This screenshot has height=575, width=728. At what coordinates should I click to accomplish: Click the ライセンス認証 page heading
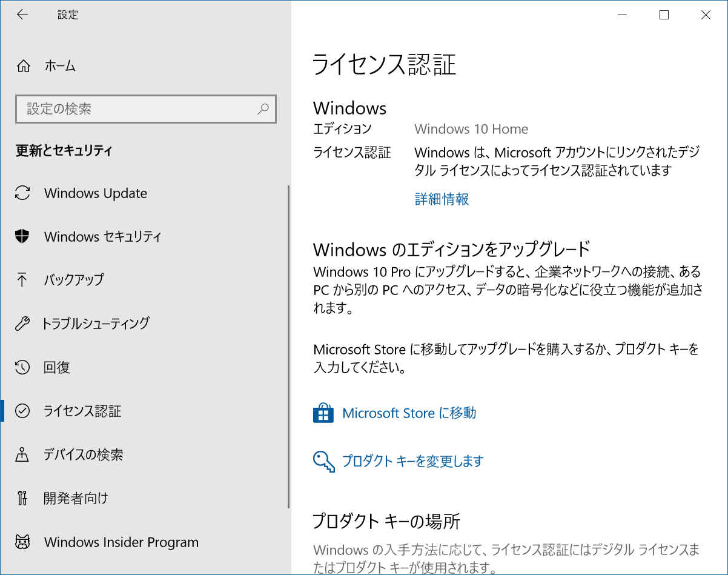click(384, 64)
